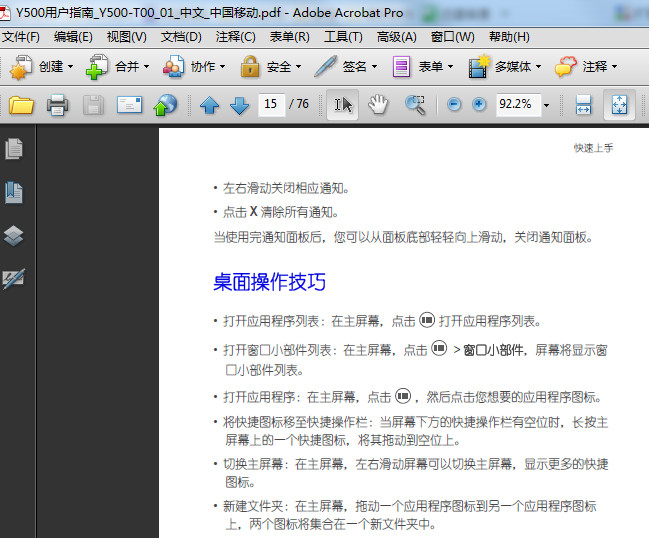Image resolution: width=649 pixels, height=538 pixels.
Task: Click the line 点击 X 清除所有通知
Action: click(281, 212)
